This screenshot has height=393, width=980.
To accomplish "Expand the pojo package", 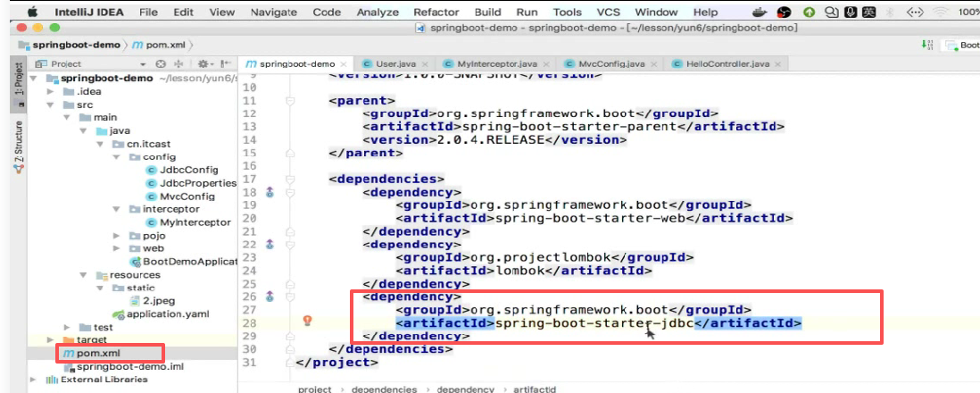I will click(x=116, y=236).
